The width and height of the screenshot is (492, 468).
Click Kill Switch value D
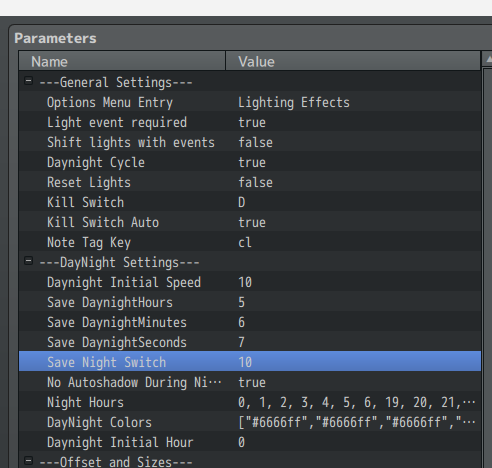click(x=242, y=202)
